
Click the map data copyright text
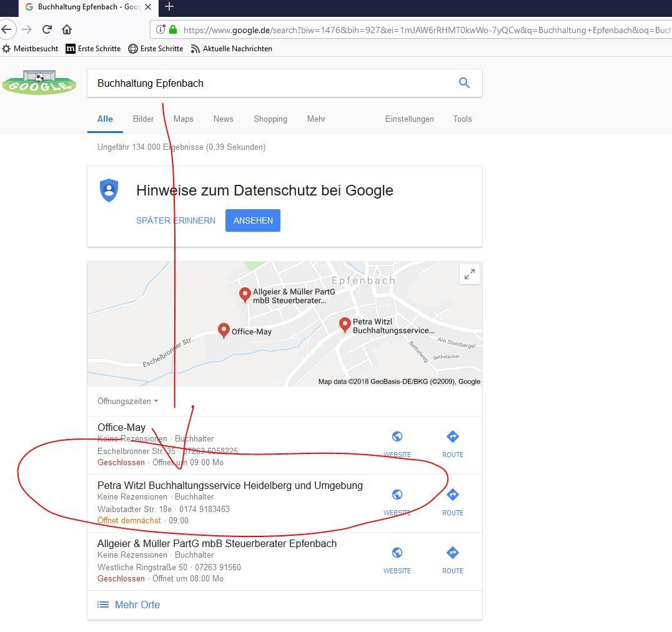click(x=399, y=382)
